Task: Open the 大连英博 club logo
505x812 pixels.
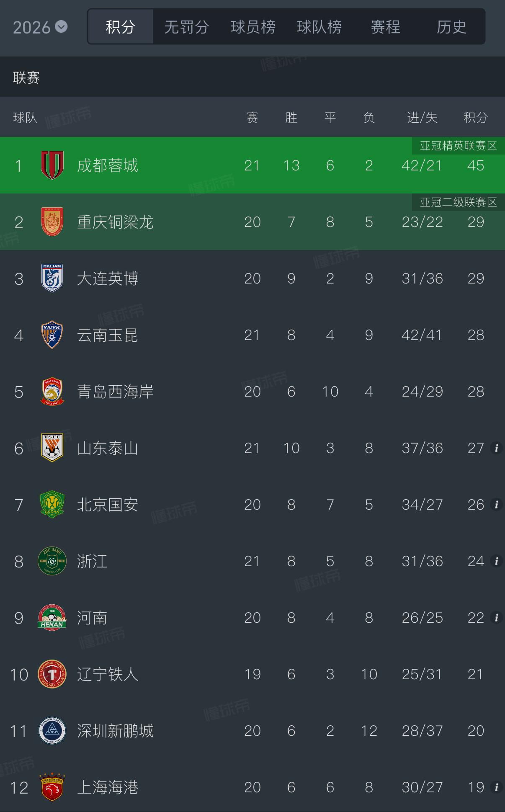Action: tap(52, 278)
